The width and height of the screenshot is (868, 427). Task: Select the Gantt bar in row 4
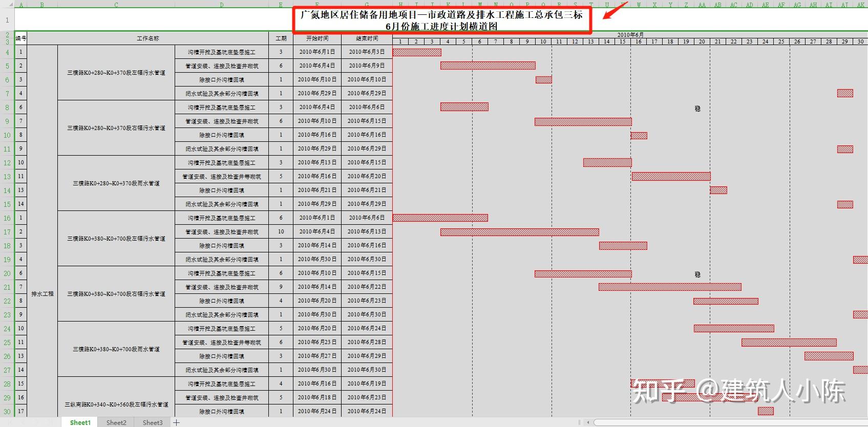(x=417, y=52)
